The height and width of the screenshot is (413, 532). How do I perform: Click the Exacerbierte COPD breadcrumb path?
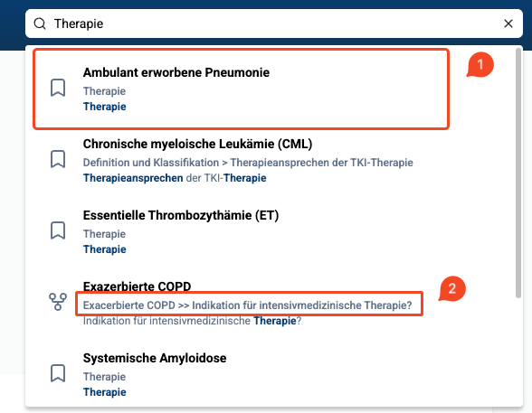pyautogui.click(x=247, y=305)
